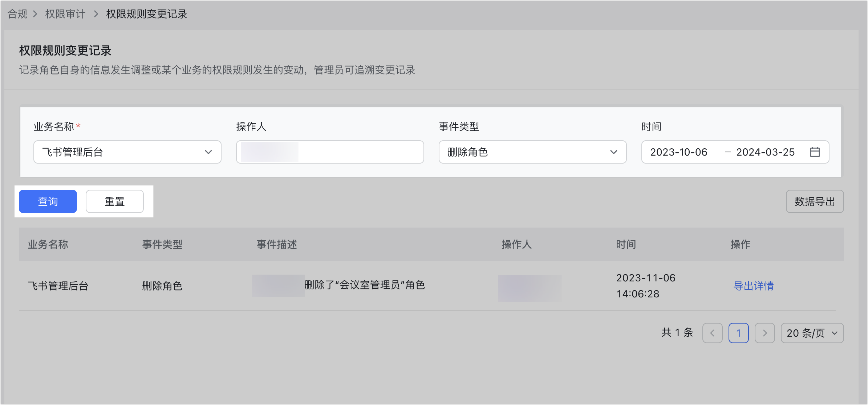Expand the 20 条/页 page size selector
The width and height of the screenshot is (868, 405).
[x=812, y=333]
